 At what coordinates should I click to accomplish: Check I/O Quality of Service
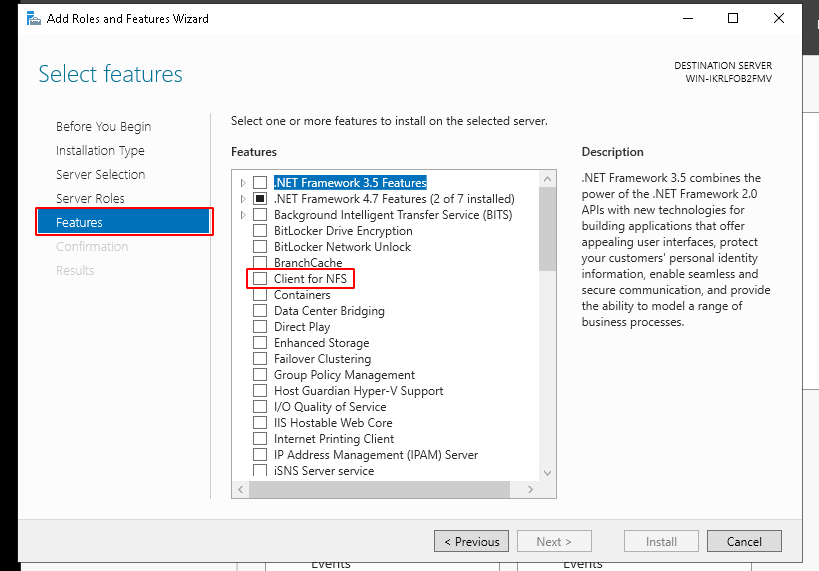[x=260, y=407]
